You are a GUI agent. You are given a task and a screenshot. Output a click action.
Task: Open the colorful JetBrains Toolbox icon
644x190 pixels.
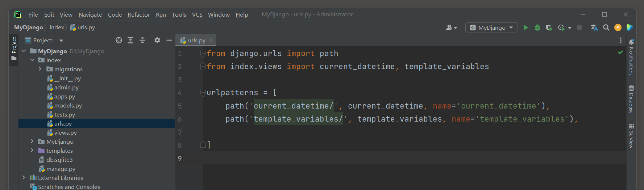pyautogui.click(x=630, y=28)
